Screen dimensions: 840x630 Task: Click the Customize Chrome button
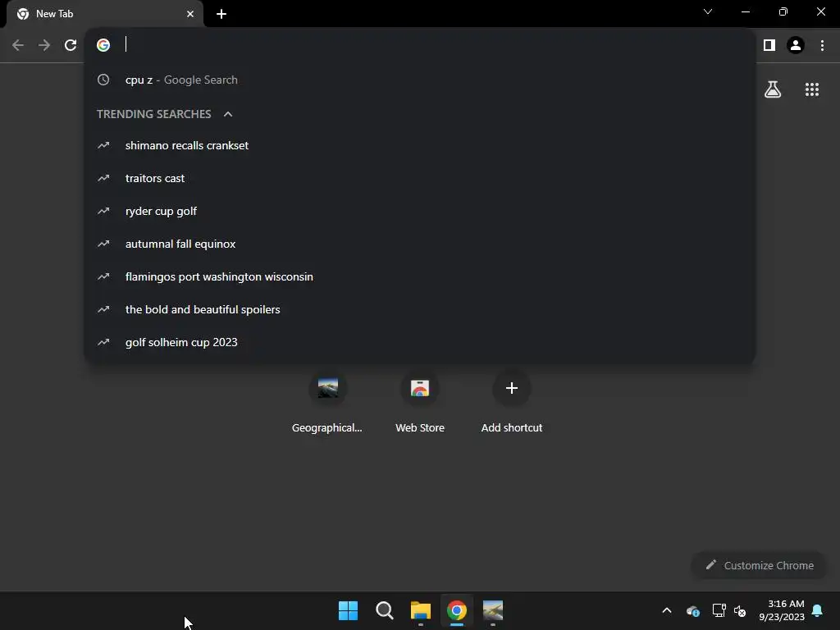click(759, 565)
